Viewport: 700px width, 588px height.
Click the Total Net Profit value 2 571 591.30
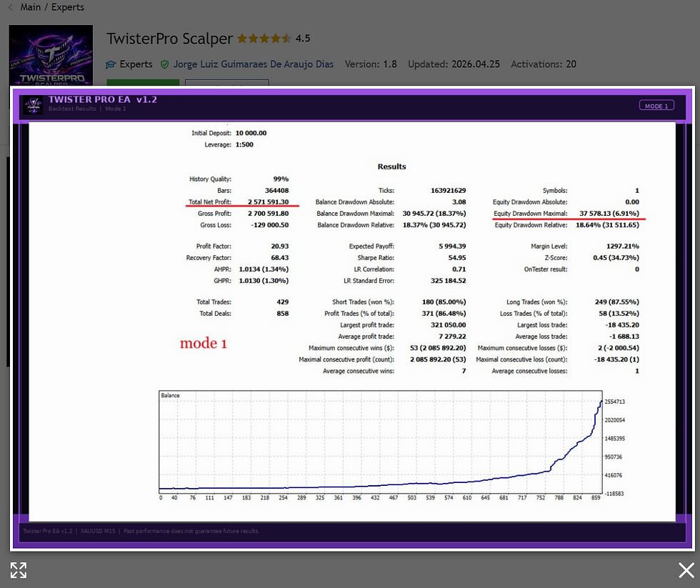(x=269, y=202)
